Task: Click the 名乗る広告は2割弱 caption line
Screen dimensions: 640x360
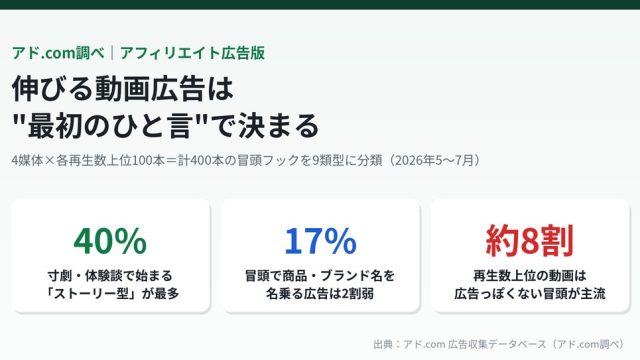Action: coord(320,293)
